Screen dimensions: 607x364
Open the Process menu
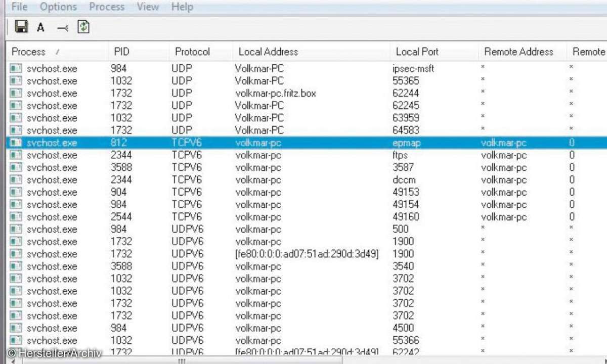click(107, 7)
